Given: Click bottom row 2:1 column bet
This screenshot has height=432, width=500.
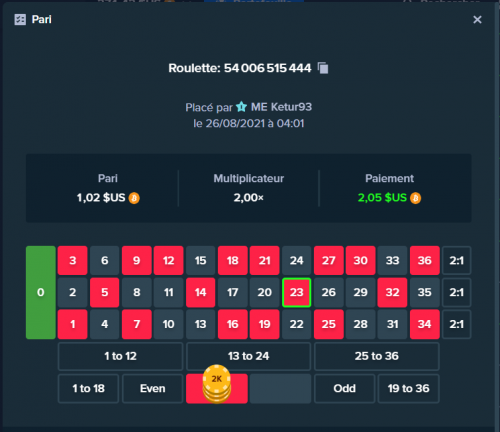Looking at the screenshot, I should [456, 324].
